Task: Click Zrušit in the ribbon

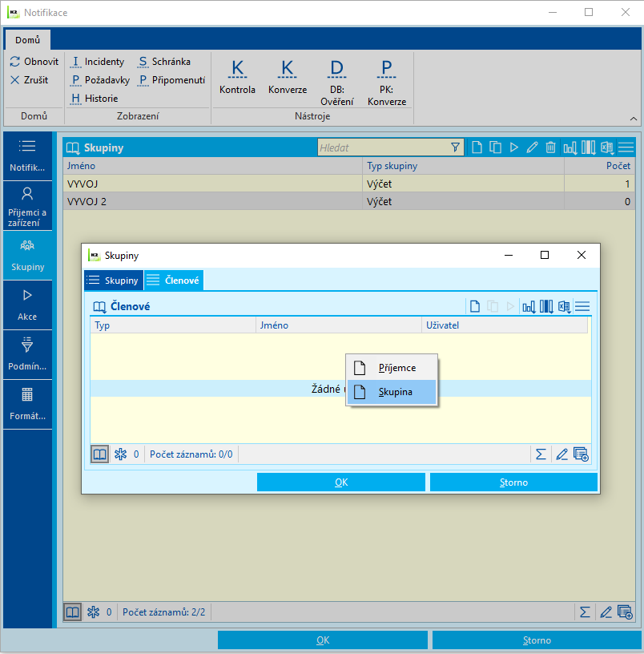Action: 29,79
